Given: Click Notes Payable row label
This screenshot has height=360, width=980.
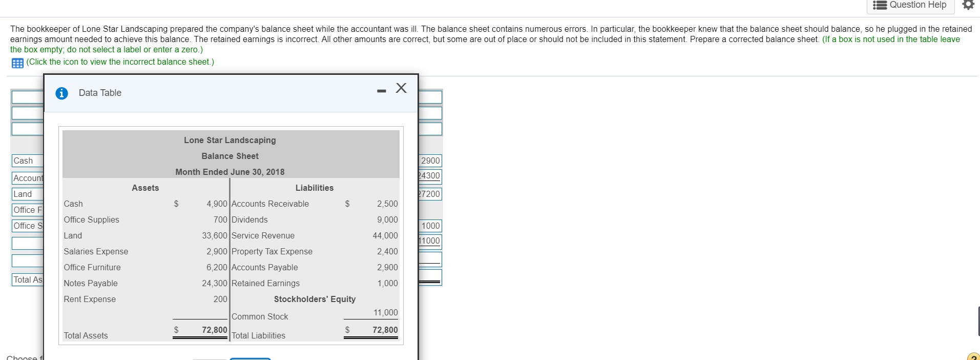Looking at the screenshot, I should (x=91, y=283).
